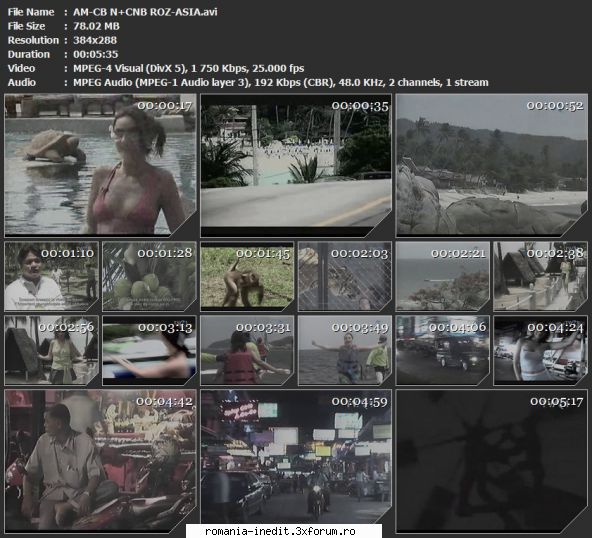Click the file name AM-CB N+CNB ROZ-ASIA.avi
Screen dimensions: 592x538
pyautogui.click(x=145, y=12)
